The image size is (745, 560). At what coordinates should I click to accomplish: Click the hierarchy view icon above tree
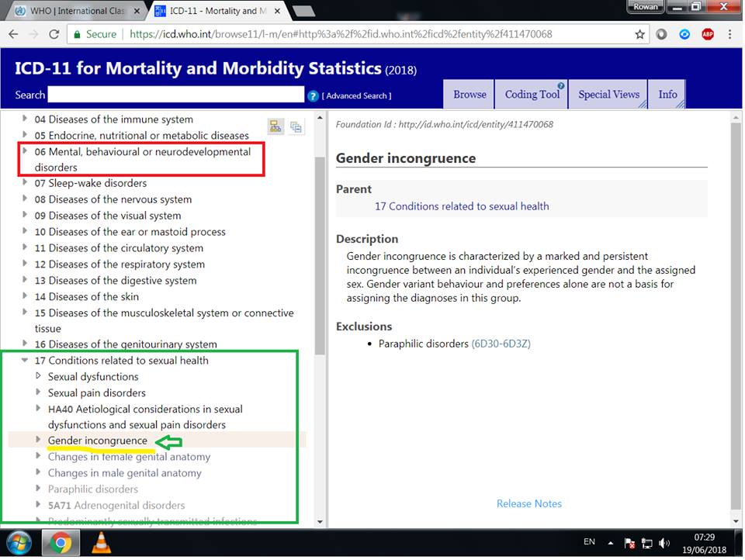275,126
